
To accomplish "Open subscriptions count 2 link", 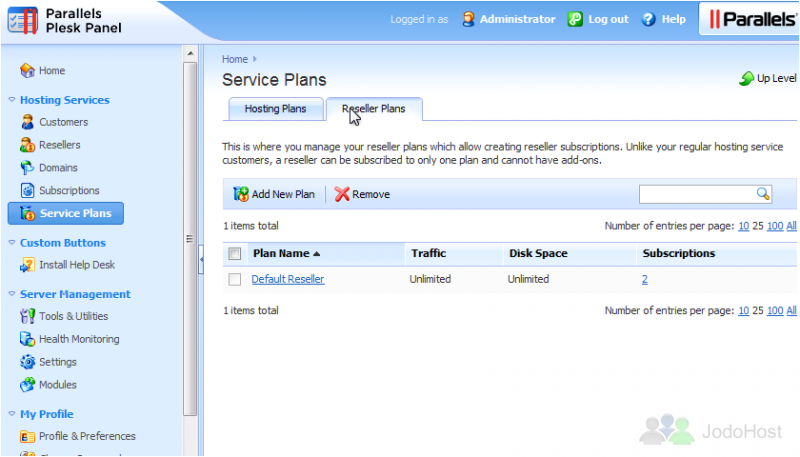I will 644,279.
